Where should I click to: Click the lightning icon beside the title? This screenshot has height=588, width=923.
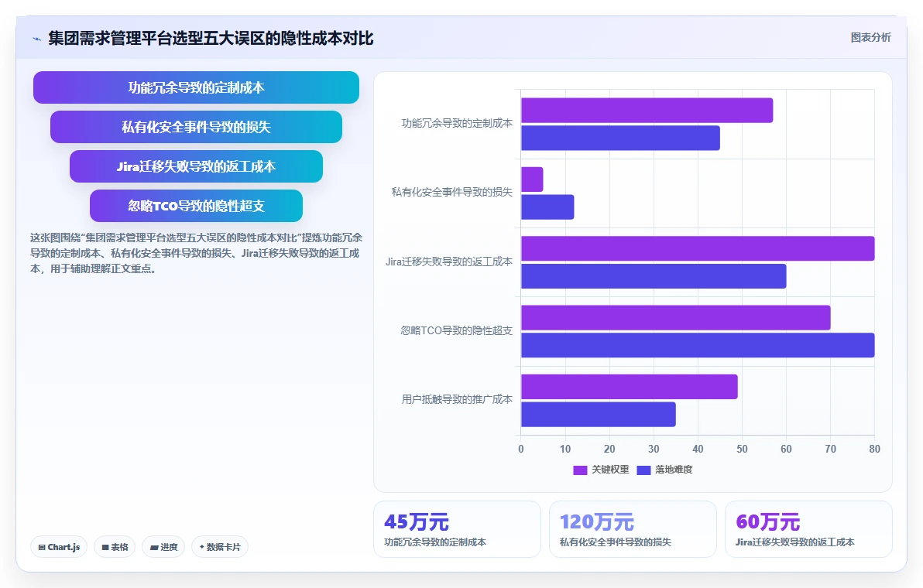[x=36, y=39]
